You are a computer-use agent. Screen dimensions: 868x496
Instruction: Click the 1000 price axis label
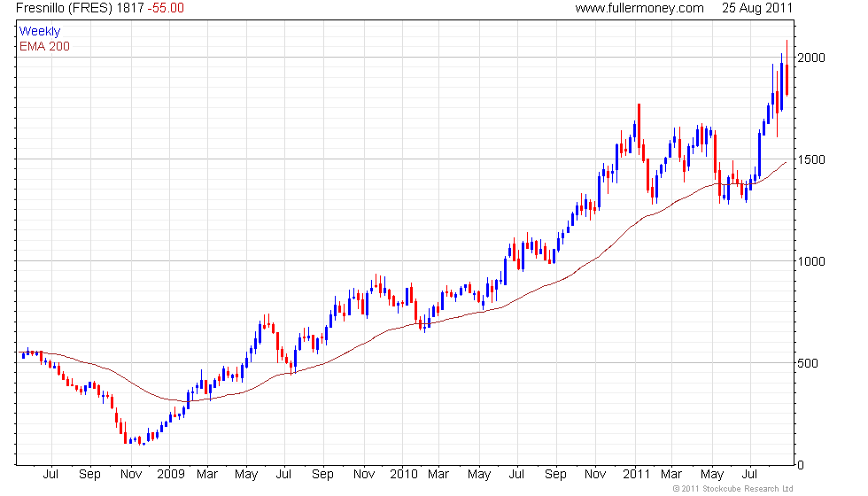click(811, 261)
